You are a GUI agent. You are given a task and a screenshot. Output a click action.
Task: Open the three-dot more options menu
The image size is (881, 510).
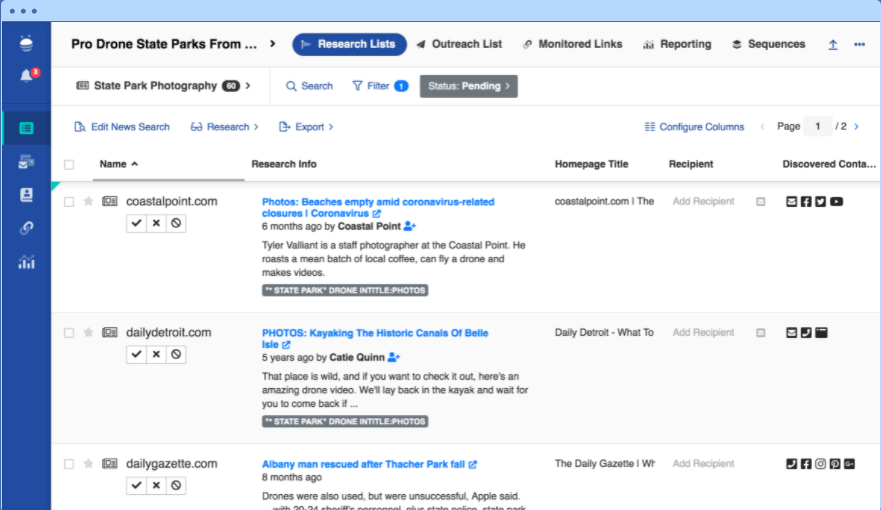(x=859, y=44)
